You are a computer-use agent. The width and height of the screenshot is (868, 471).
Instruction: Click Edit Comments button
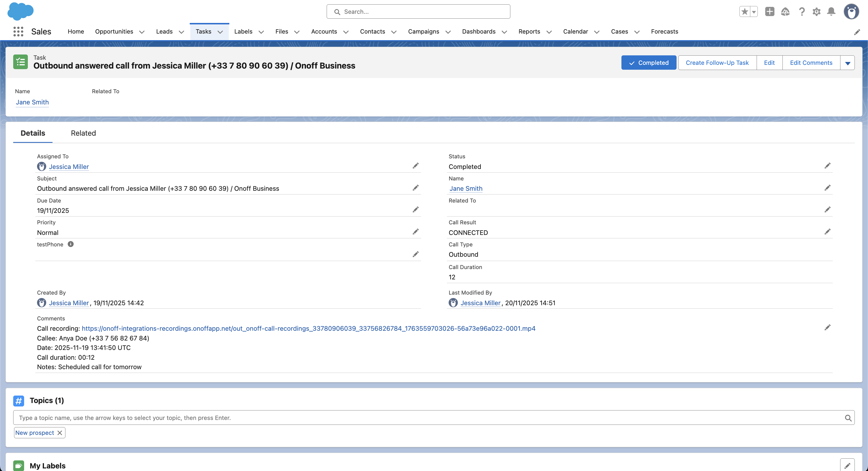811,63
